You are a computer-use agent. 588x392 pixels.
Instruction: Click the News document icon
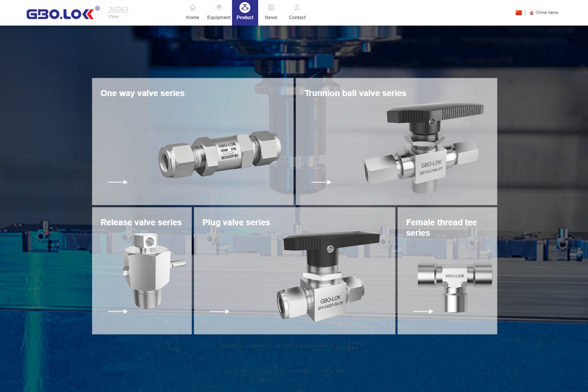click(x=271, y=7)
